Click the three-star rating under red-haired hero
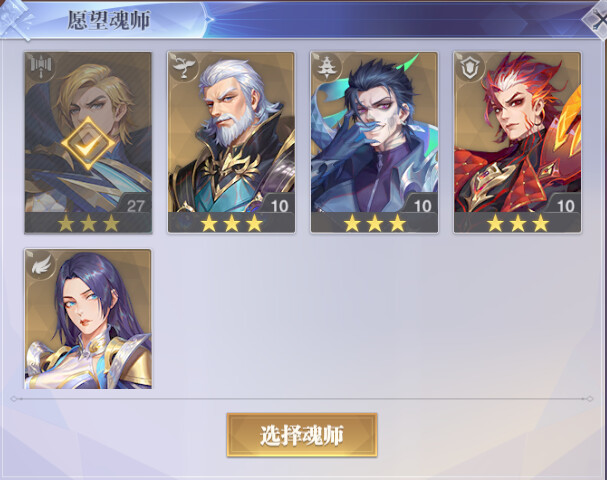607x480 pixels. (x=518, y=223)
